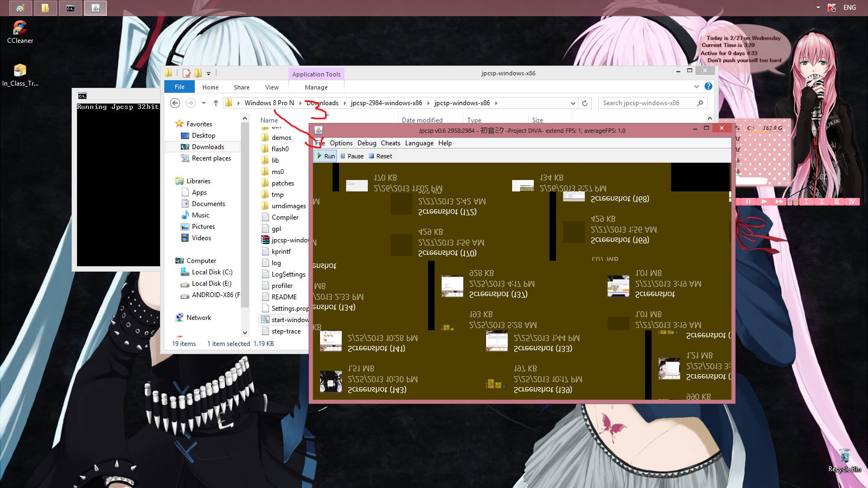
Task: Open the Recycle Bin
Action: (844, 460)
